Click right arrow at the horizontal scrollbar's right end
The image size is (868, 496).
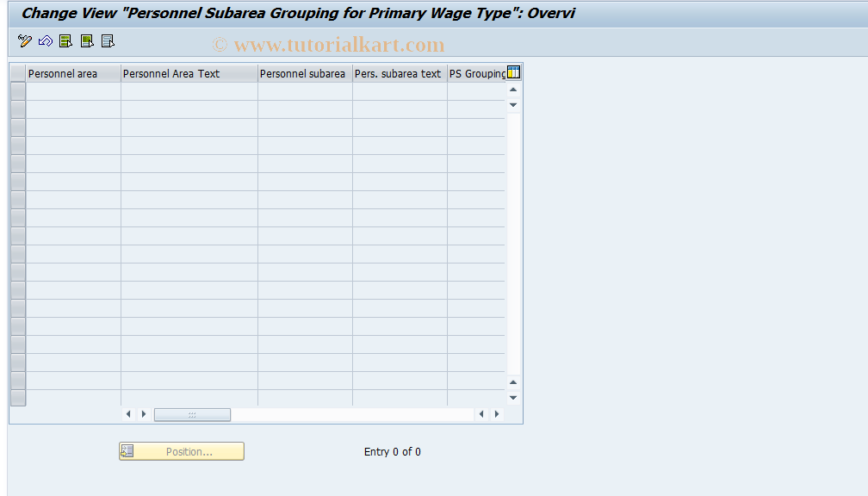pos(497,414)
